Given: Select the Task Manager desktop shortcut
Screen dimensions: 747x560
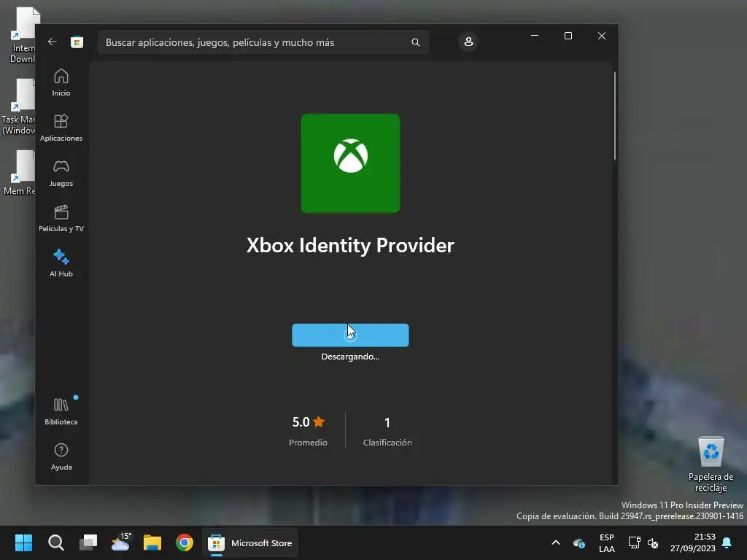Looking at the screenshot, I should [18, 108].
